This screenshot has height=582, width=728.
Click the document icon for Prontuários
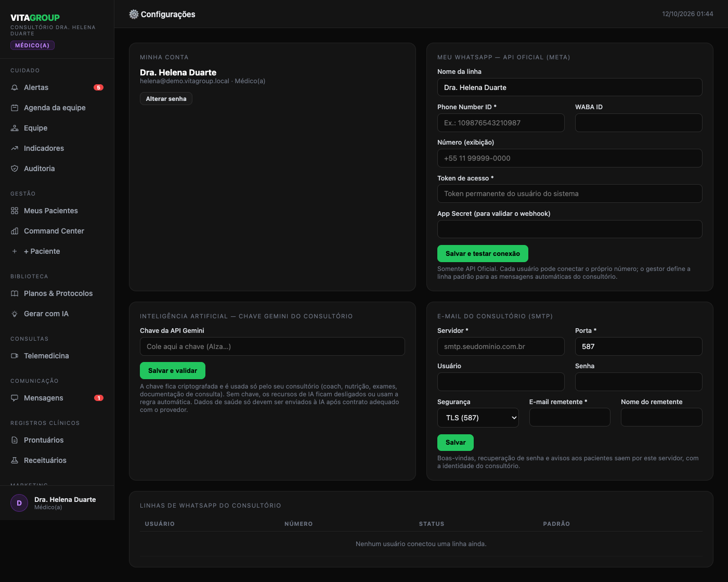tap(15, 440)
